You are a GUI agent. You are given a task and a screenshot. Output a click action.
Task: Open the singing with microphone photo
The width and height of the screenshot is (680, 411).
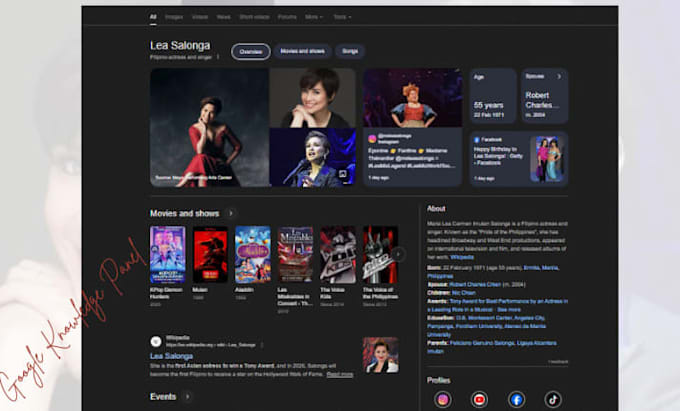tap(313, 157)
